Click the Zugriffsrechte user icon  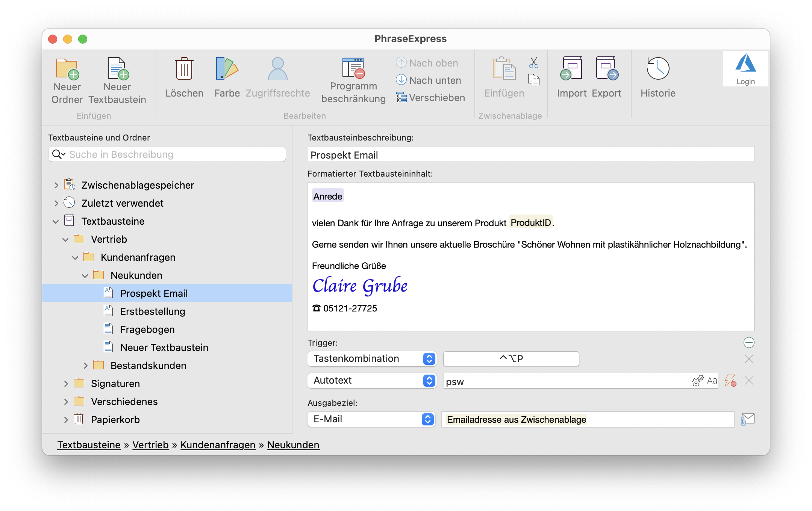[x=277, y=69]
